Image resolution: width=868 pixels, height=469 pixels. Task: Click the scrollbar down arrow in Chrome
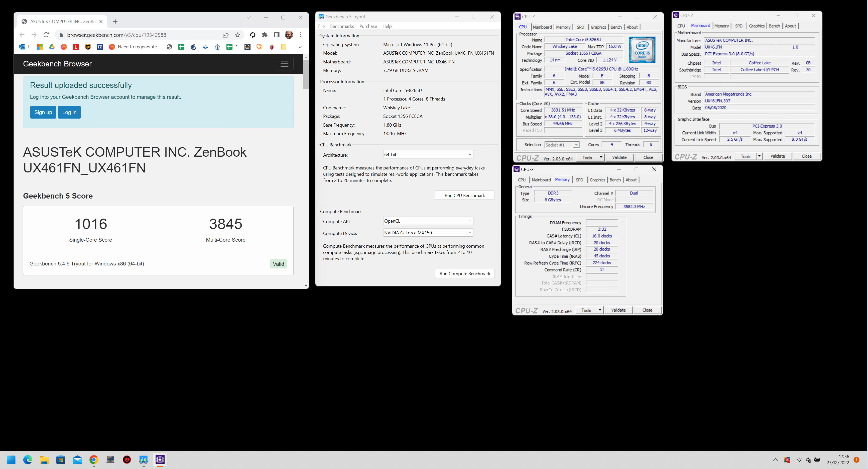(306, 286)
